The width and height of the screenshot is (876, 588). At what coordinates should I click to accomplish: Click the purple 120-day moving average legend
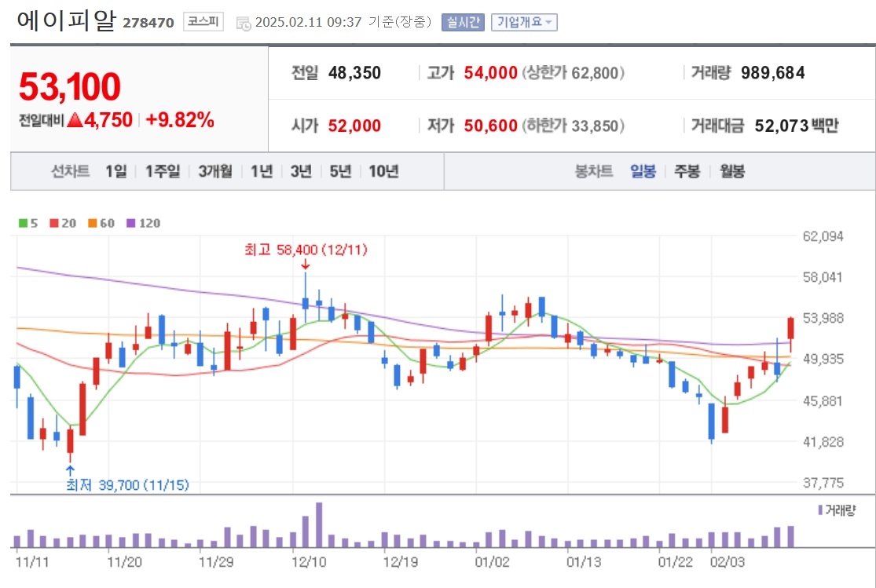tap(143, 224)
